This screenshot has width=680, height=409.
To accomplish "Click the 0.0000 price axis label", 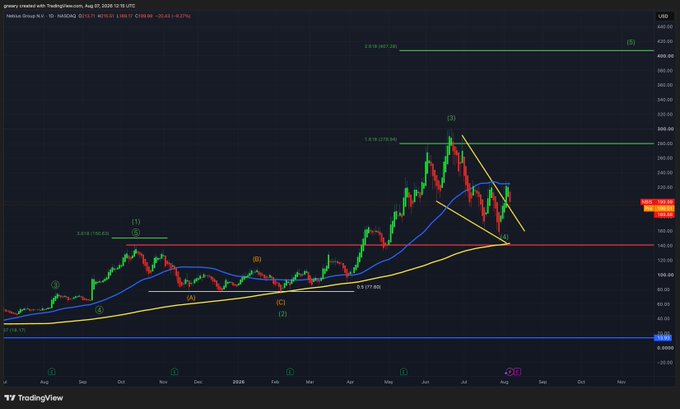I will coord(665,348).
